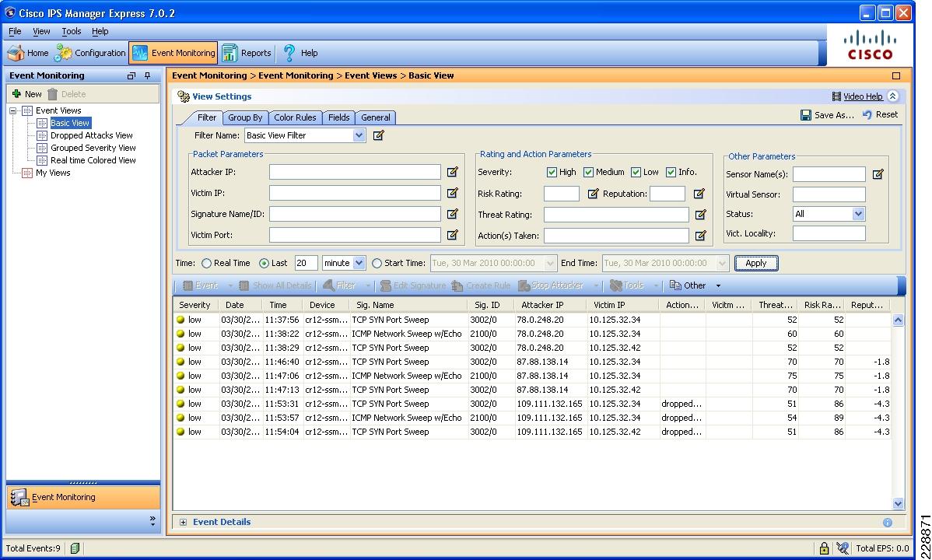
Task: Expand the navigation pane chevron at bottom
Action: [152, 521]
